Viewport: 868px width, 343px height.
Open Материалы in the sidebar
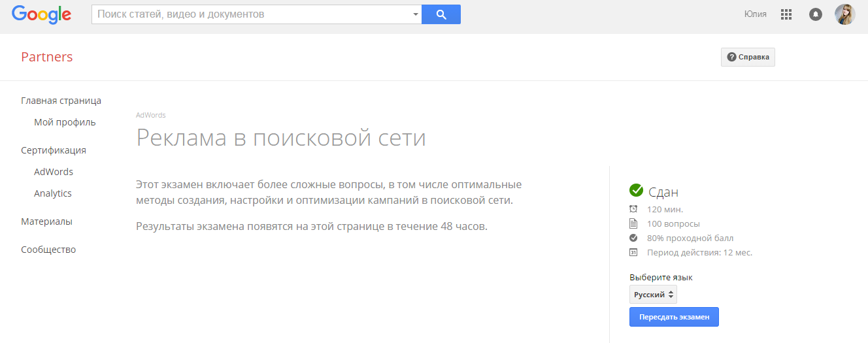[x=46, y=221]
